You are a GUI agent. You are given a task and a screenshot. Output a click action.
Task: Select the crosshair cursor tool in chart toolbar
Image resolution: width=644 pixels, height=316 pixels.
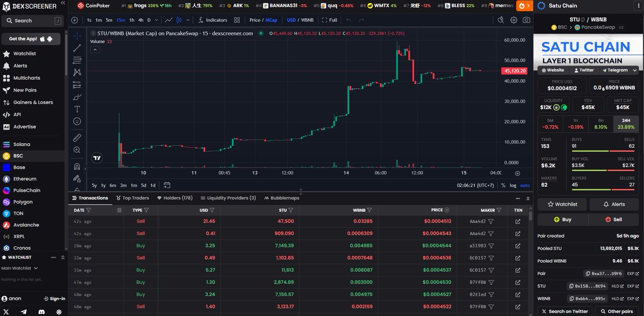pos(77,36)
